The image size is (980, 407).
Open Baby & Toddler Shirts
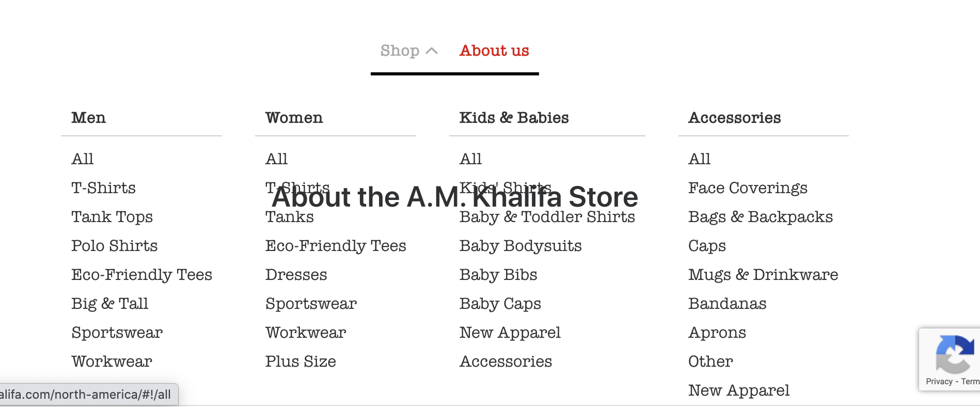(547, 217)
